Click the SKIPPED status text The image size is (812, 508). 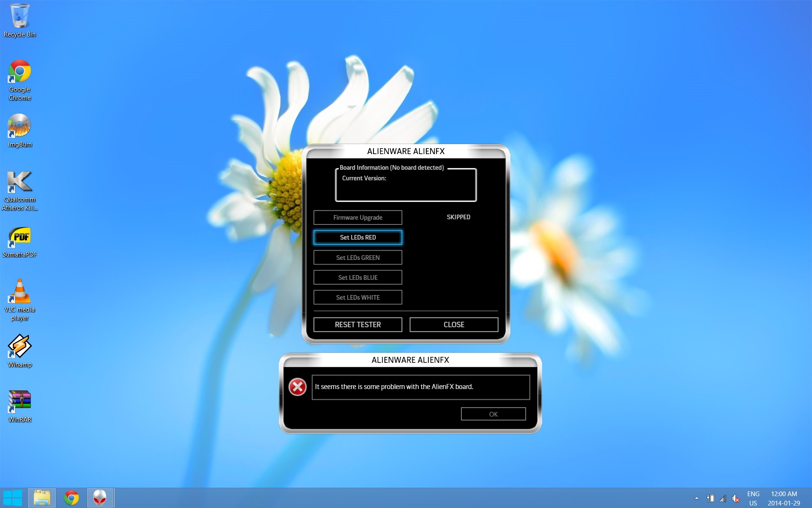(x=458, y=217)
